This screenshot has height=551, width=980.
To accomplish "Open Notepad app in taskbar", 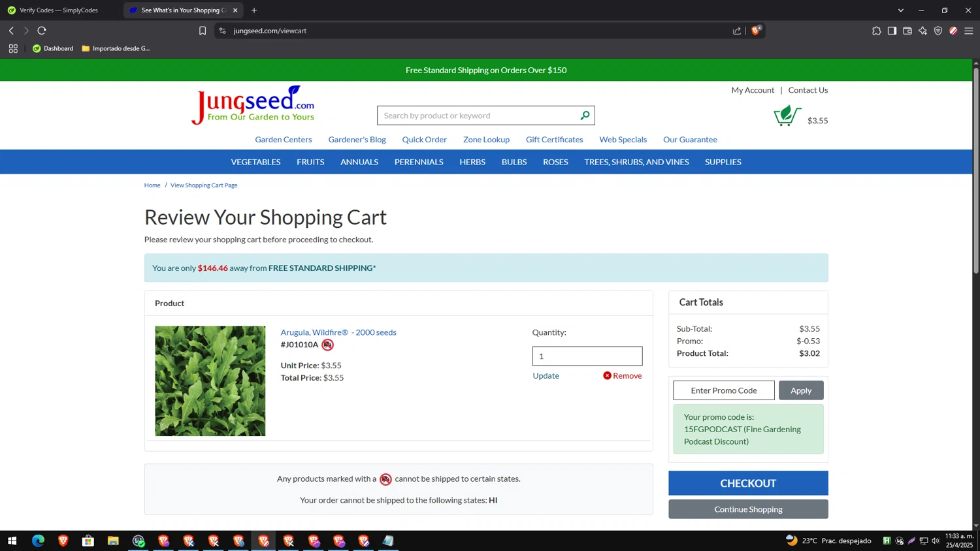I will pyautogui.click(x=388, y=541).
